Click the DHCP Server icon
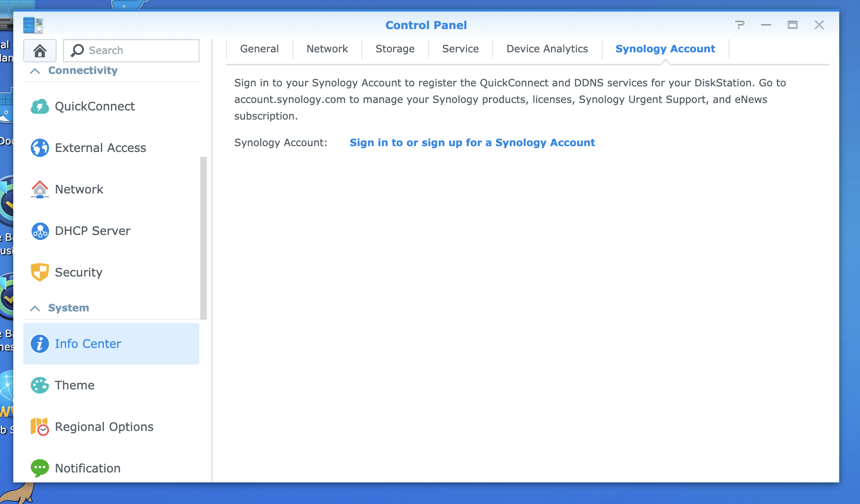Viewport: 860px width, 504px height. [x=39, y=230]
